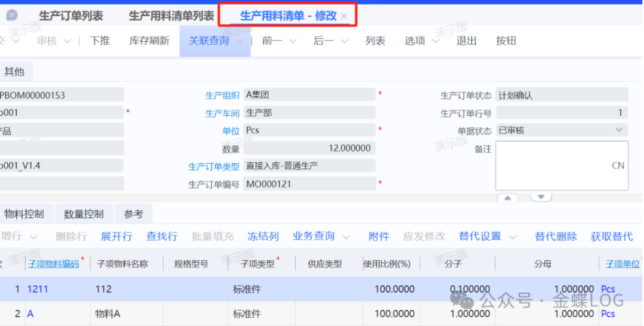Open the 生产用料清单列表 tab
Viewport: 644px width, 326px height.
coord(171,16)
